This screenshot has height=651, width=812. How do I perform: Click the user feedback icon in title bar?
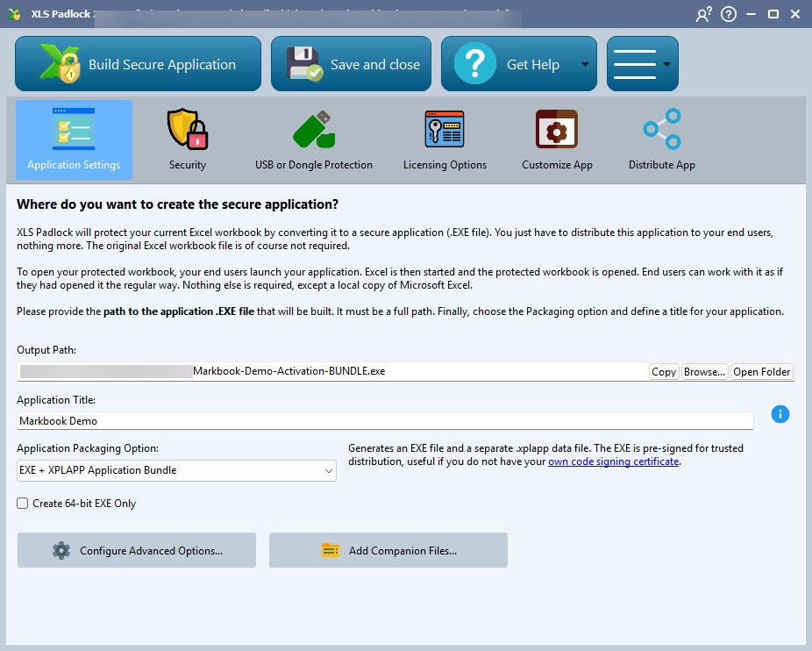pyautogui.click(x=703, y=14)
